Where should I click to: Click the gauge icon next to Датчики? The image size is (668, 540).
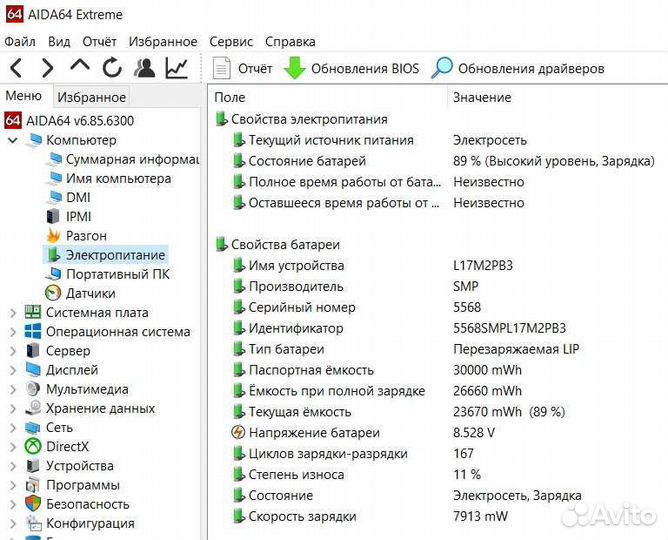click(53, 293)
